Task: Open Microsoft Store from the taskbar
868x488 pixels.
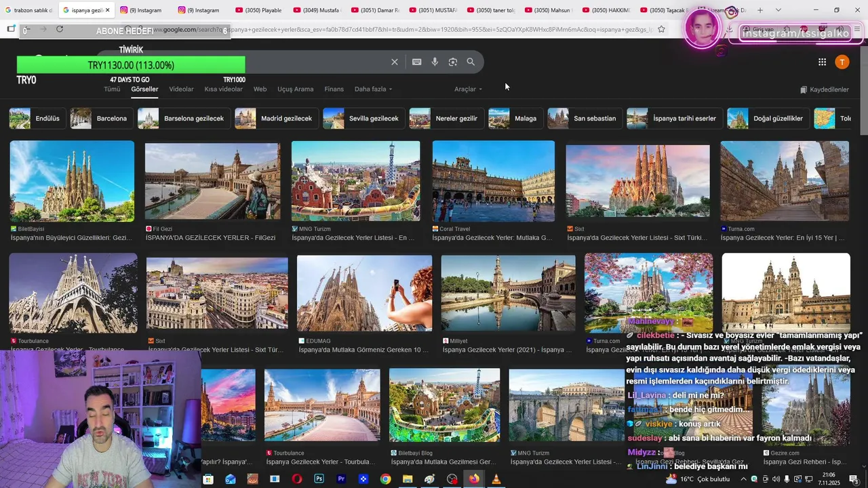Action: (208, 479)
